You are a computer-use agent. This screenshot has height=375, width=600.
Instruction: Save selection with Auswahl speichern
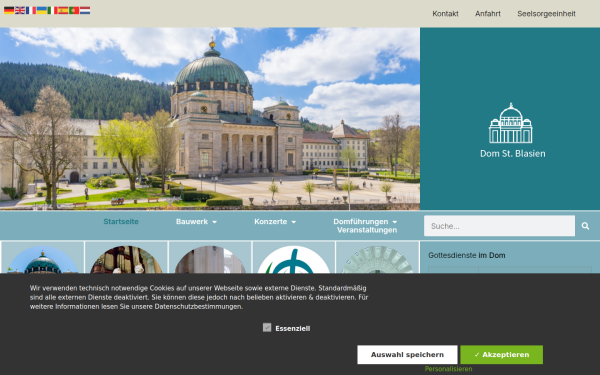pyautogui.click(x=407, y=355)
